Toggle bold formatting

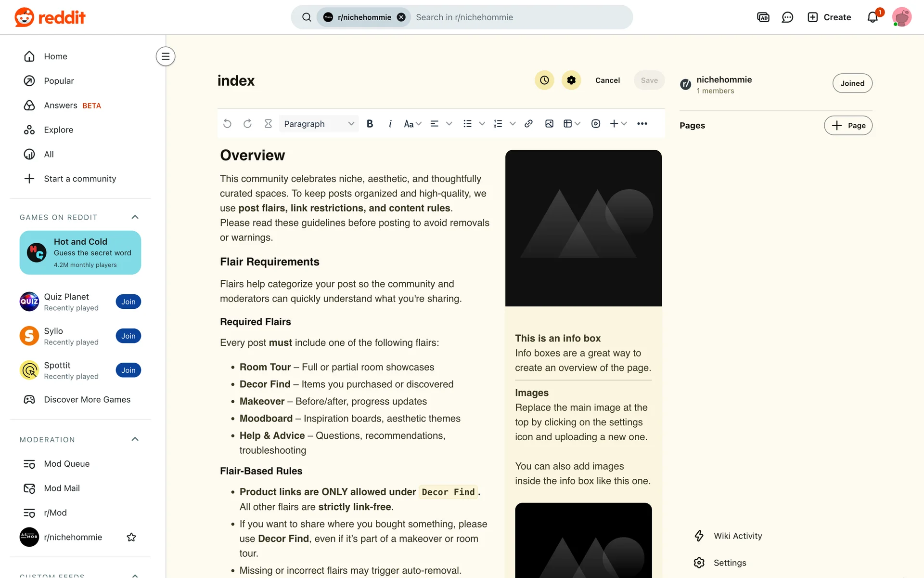(370, 124)
